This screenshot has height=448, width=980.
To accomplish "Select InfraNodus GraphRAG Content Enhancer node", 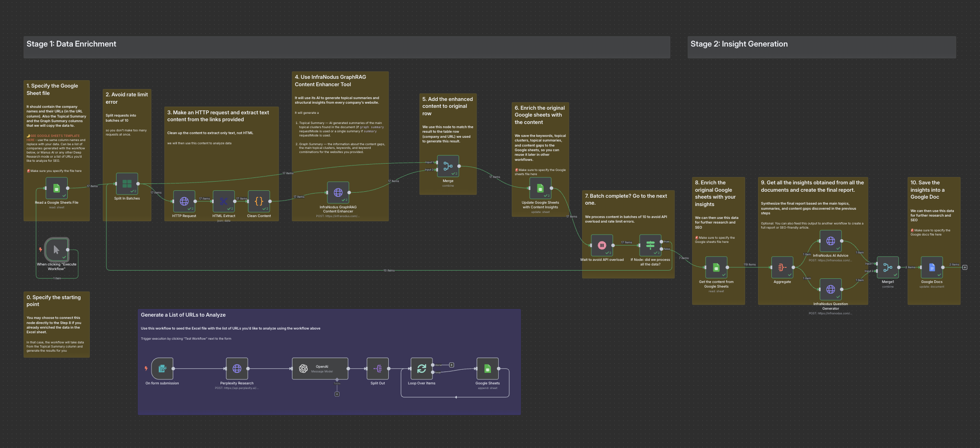I will (338, 192).
